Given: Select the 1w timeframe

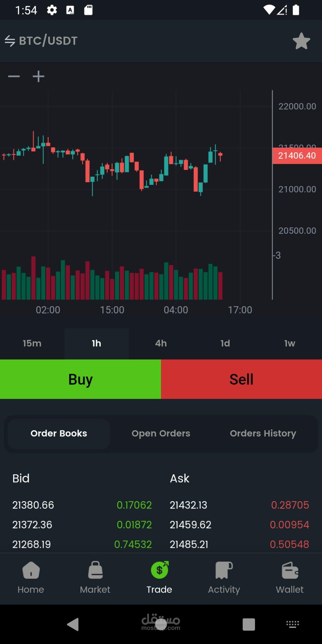Looking at the screenshot, I should 289,343.
